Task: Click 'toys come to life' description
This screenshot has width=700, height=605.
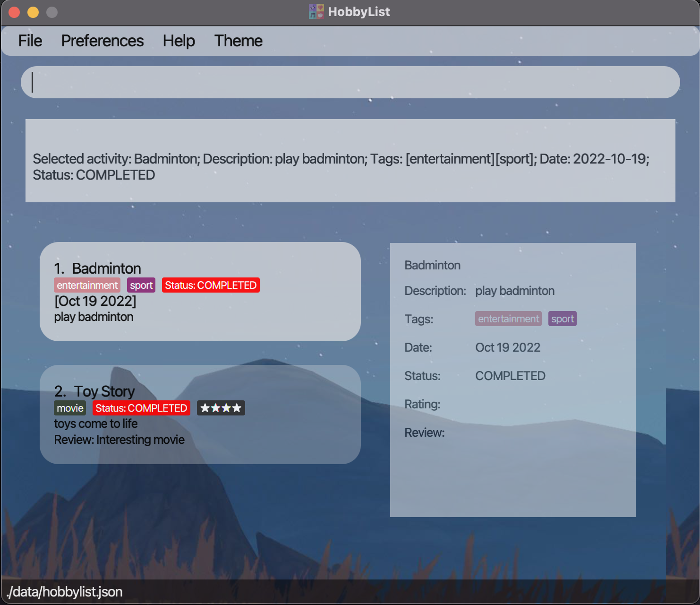Action: (96, 423)
